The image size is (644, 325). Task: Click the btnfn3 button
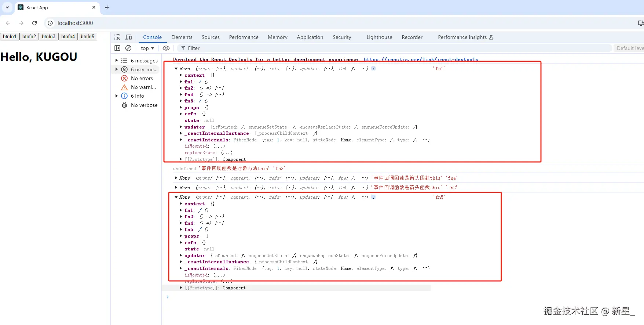tap(48, 36)
